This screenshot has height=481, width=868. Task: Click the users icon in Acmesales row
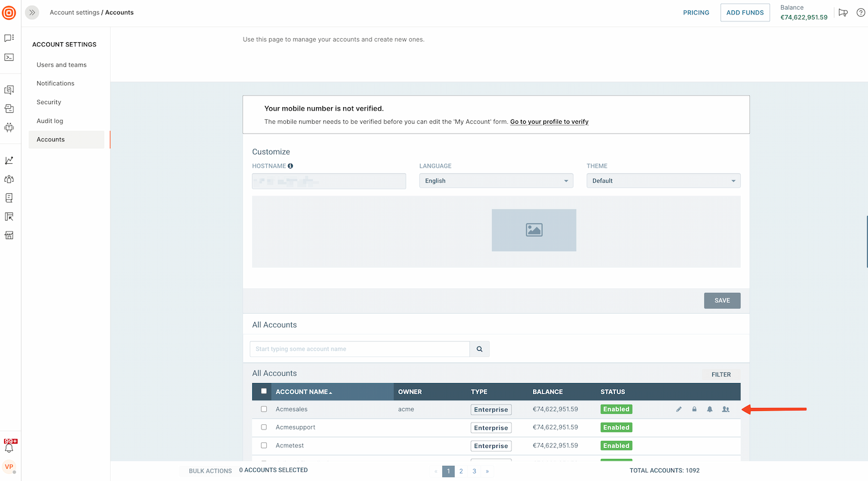click(x=726, y=409)
